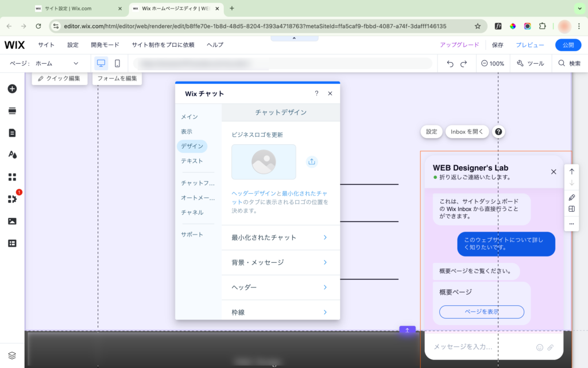Open サイト制作をプロに依頼 menu
Viewport: 588px width, 368px height.
tap(163, 45)
